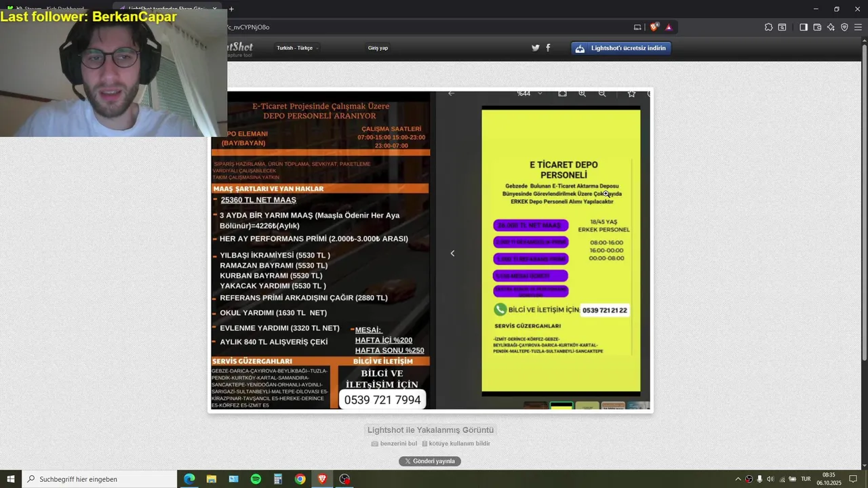Click 'kötüye kullanım bildir' report abuse link
The height and width of the screenshot is (488, 868).
tap(456, 443)
